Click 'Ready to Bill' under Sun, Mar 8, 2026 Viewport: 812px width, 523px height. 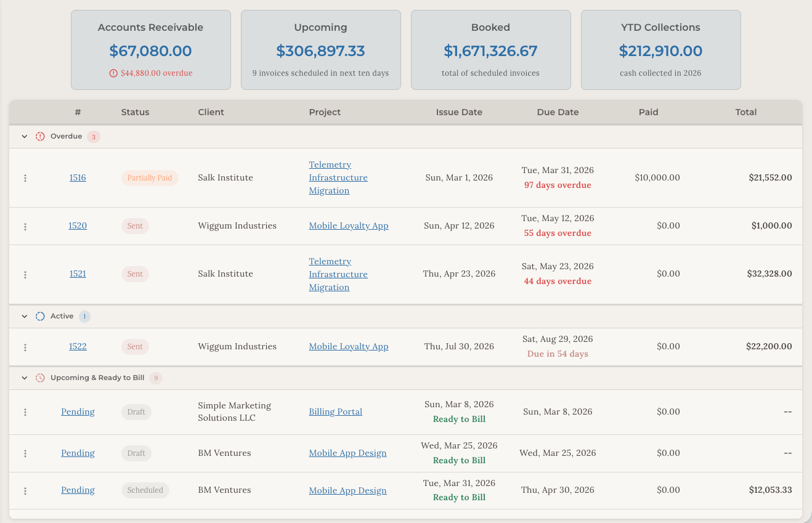tap(459, 419)
